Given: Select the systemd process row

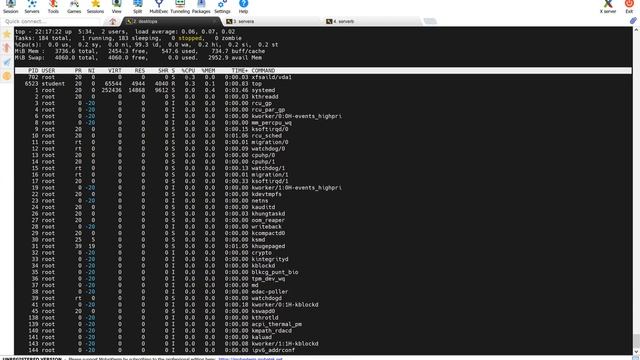Looking at the screenshot, I should pos(323,90).
